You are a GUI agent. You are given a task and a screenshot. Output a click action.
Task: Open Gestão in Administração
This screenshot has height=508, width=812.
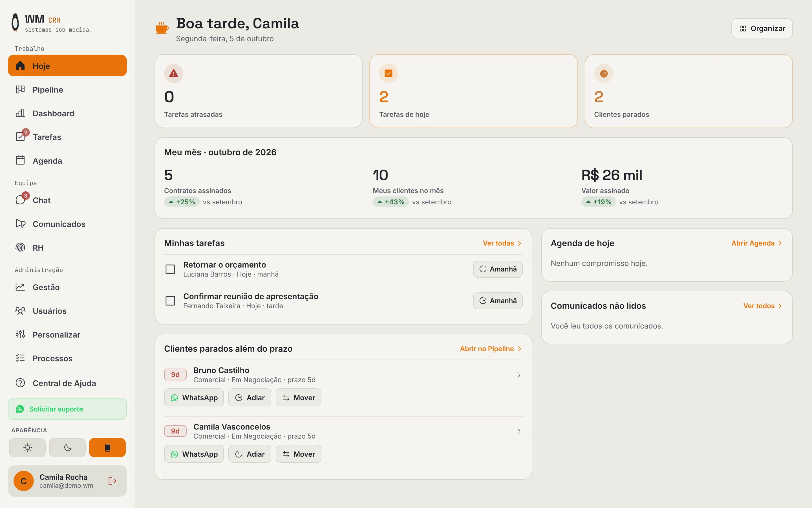[x=67, y=287]
